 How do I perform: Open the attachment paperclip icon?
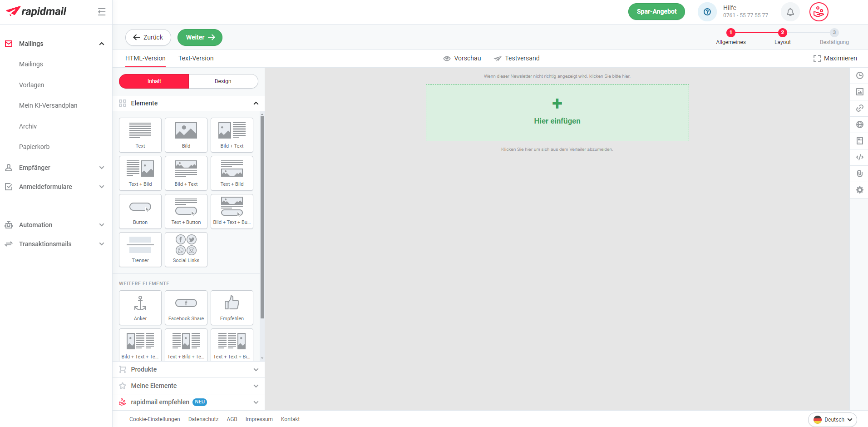pyautogui.click(x=859, y=174)
